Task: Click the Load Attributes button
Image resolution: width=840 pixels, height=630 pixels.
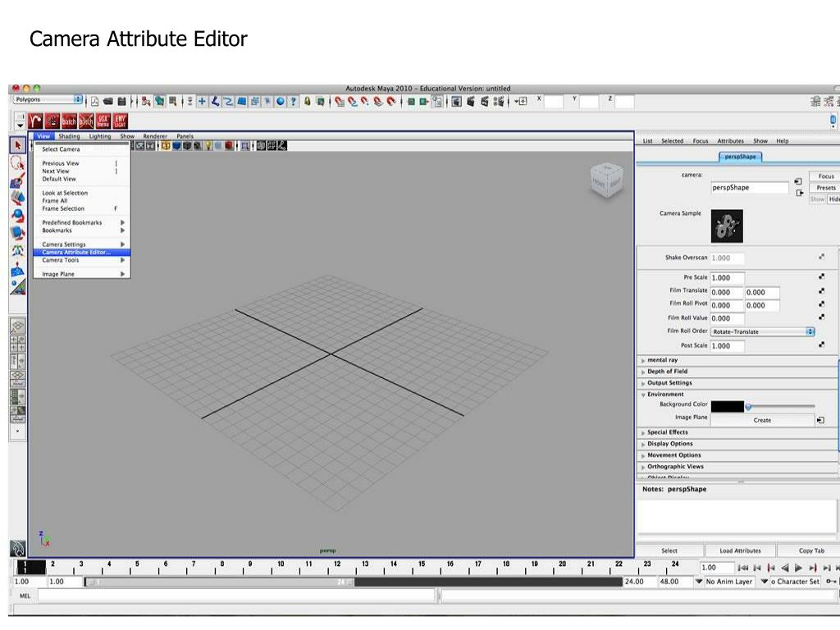Action: 740,550
